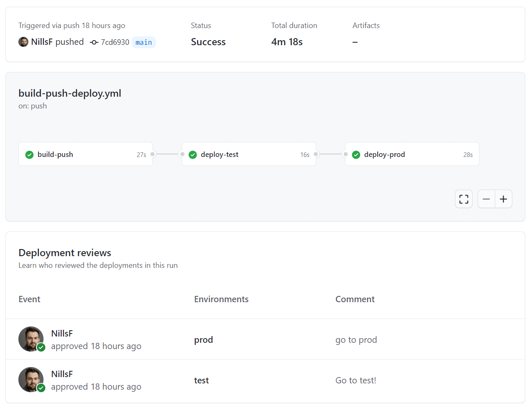This screenshot has width=532, height=411.
Task: Open the build-push job from the workflow graph
Action: (x=55, y=154)
